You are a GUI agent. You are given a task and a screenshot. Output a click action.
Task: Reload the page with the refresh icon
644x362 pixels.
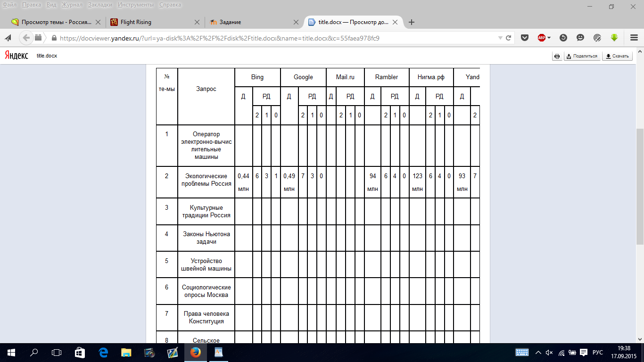(x=509, y=38)
